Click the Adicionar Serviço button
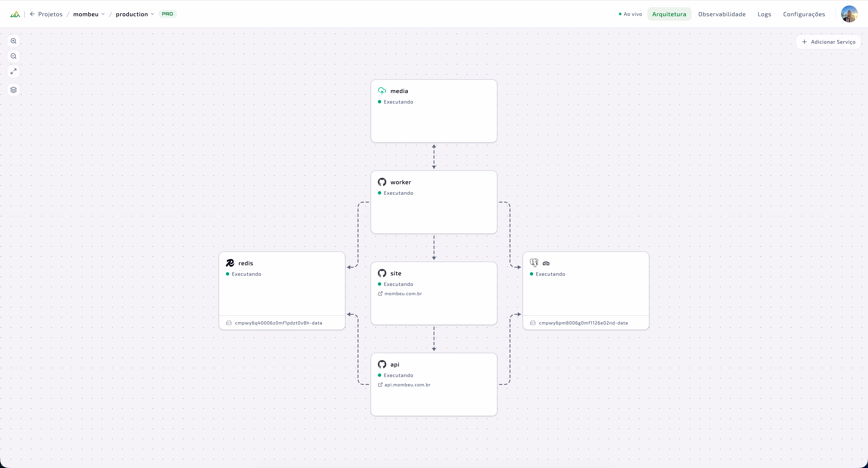Image resolution: width=868 pixels, height=468 pixels. 829,42
